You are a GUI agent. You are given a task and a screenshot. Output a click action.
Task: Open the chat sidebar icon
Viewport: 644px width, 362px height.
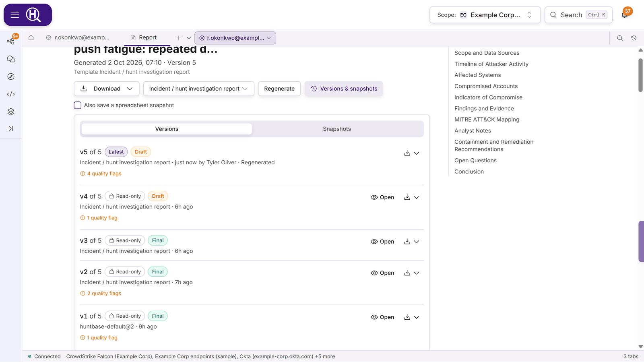tap(11, 59)
